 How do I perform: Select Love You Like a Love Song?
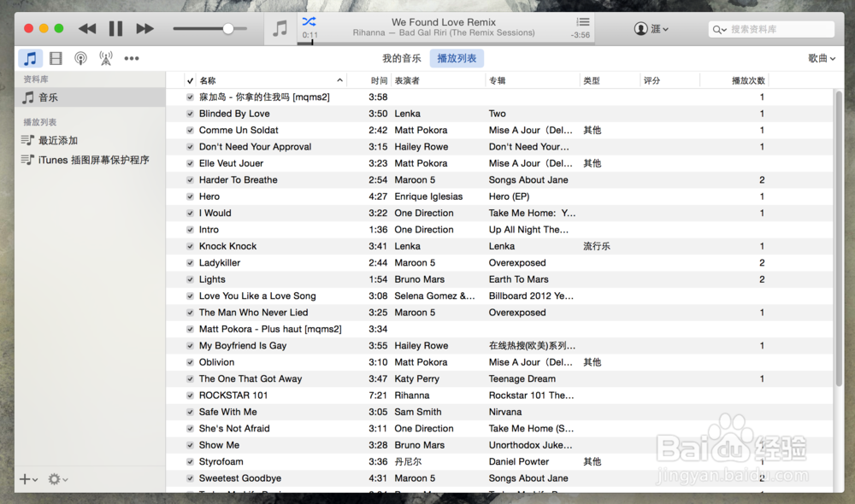point(499,296)
